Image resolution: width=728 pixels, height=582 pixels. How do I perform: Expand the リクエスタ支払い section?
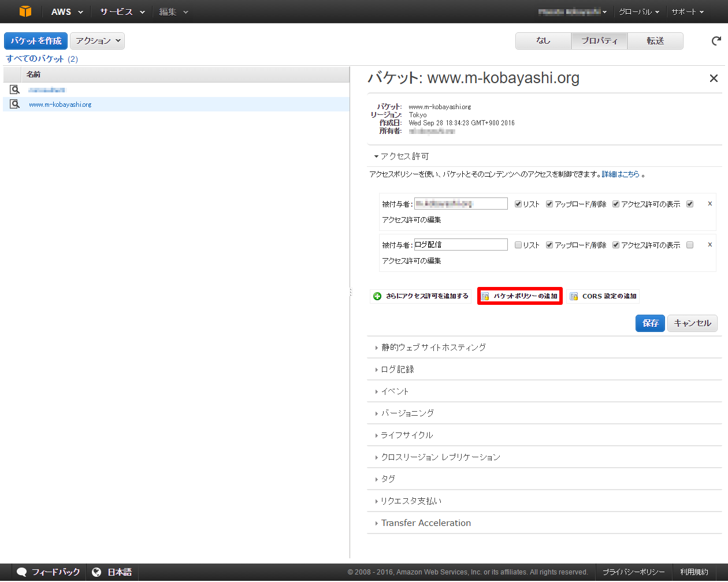click(408, 501)
